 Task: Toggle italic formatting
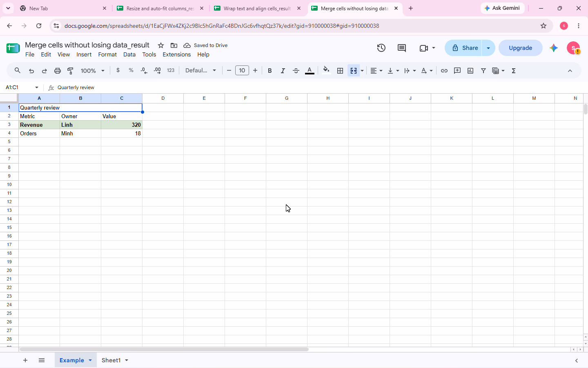pos(283,71)
